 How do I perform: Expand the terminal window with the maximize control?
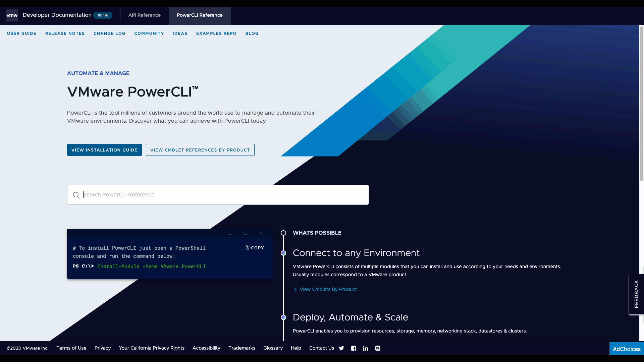[x=246, y=233]
